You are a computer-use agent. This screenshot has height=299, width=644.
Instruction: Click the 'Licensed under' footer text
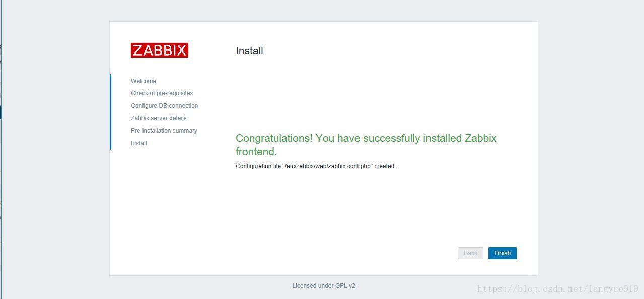313,286
